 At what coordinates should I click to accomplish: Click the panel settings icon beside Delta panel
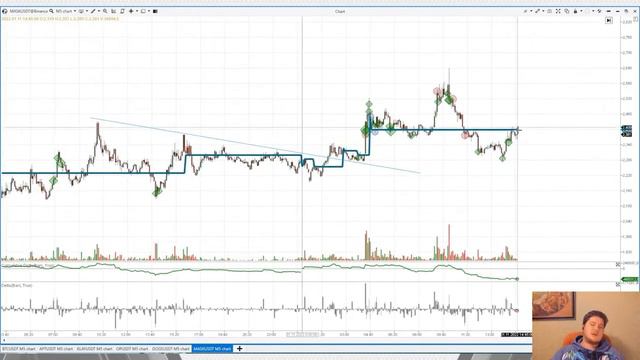coord(618,284)
